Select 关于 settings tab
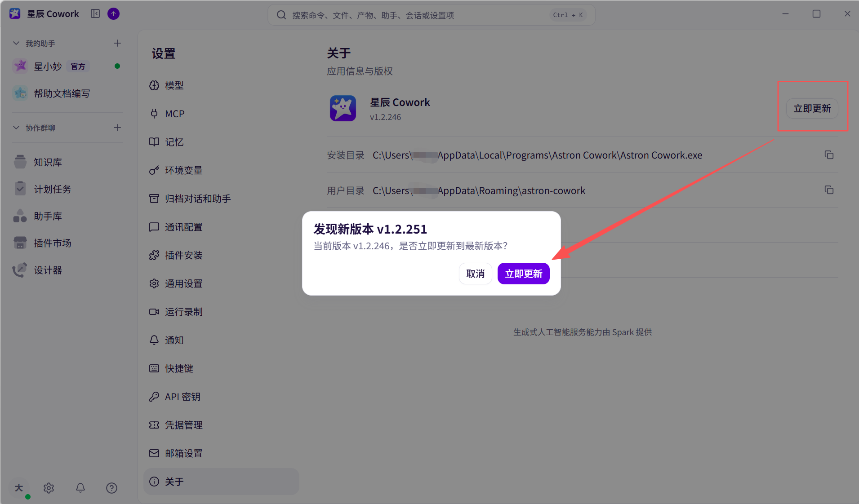The image size is (859, 504). click(x=221, y=482)
